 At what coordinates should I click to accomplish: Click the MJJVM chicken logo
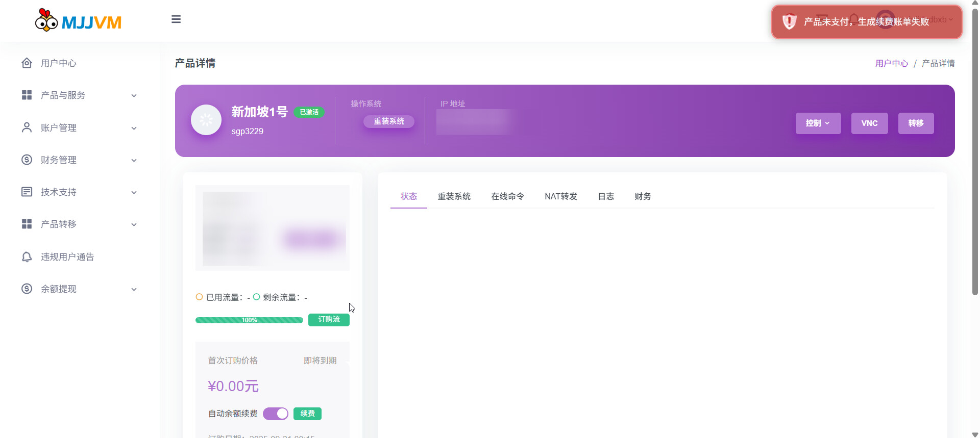46,20
